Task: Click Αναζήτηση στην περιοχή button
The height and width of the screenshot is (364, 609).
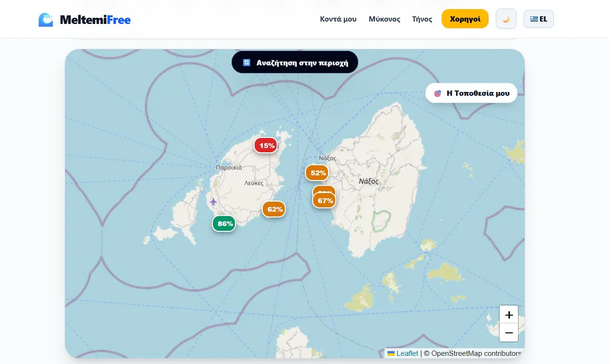Action: click(295, 63)
